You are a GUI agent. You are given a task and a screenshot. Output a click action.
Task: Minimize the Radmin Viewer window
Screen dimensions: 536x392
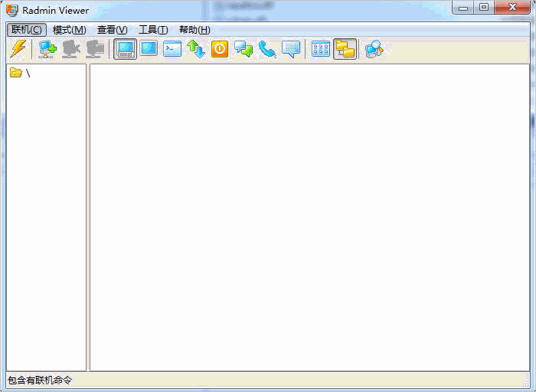point(463,8)
